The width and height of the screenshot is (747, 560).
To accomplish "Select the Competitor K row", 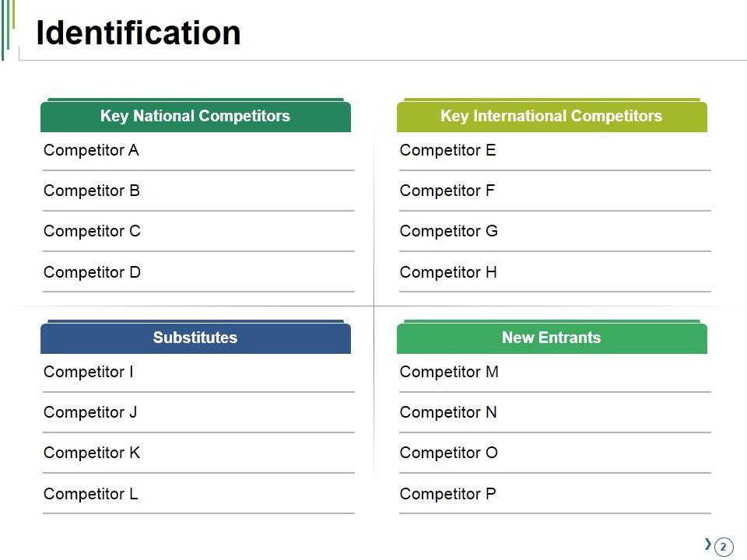I will (x=92, y=453).
